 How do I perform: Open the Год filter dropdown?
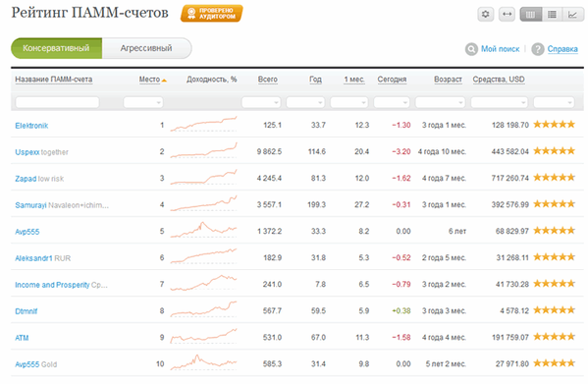305,102
